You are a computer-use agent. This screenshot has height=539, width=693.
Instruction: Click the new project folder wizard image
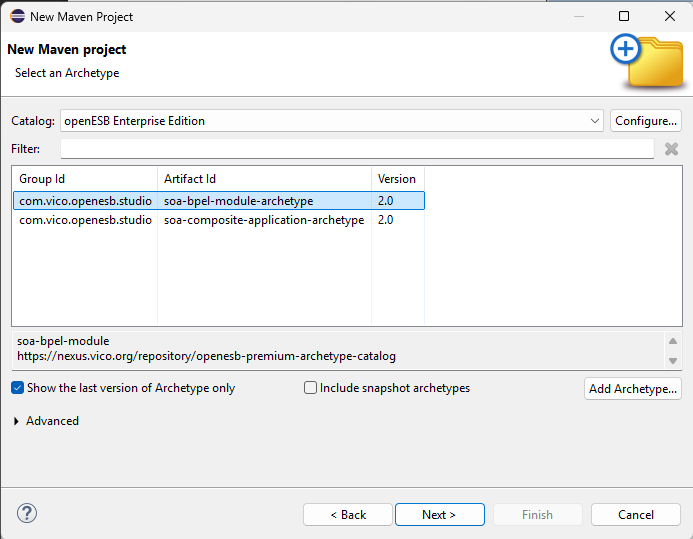tap(648, 61)
